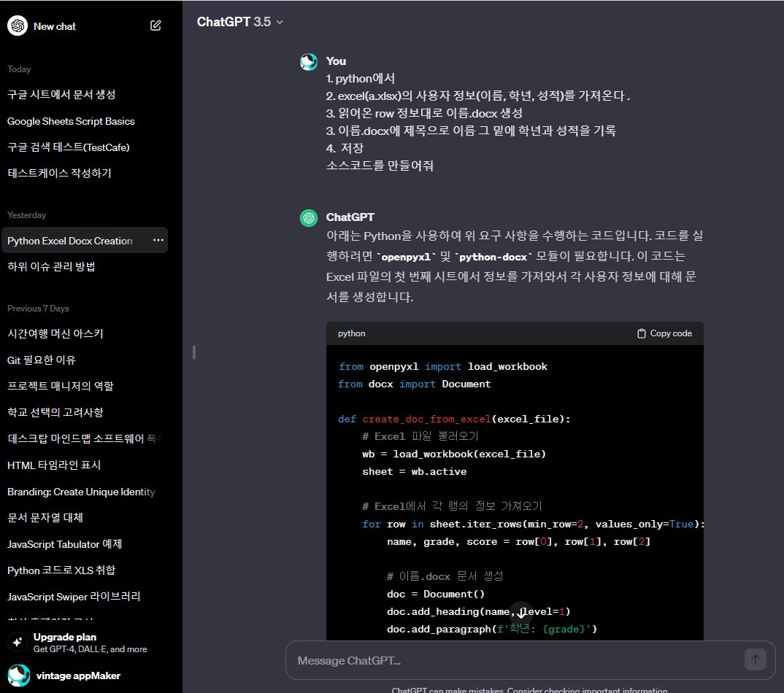The width and height of the screenshot is (784, 693).
Task: Click the Copy code clipboard icon
Action: 642,333
